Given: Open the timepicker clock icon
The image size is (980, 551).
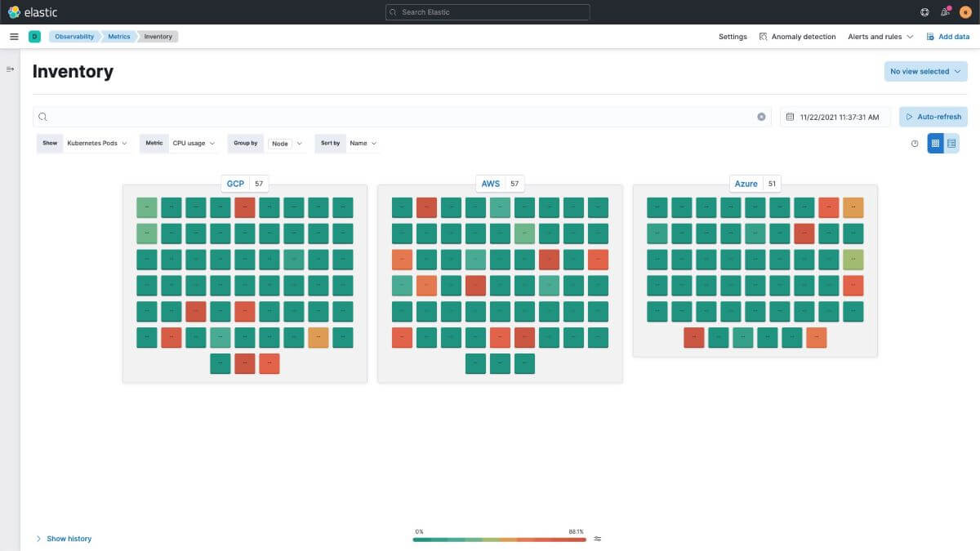Looking at the screenshot, I should pos(915,143).
